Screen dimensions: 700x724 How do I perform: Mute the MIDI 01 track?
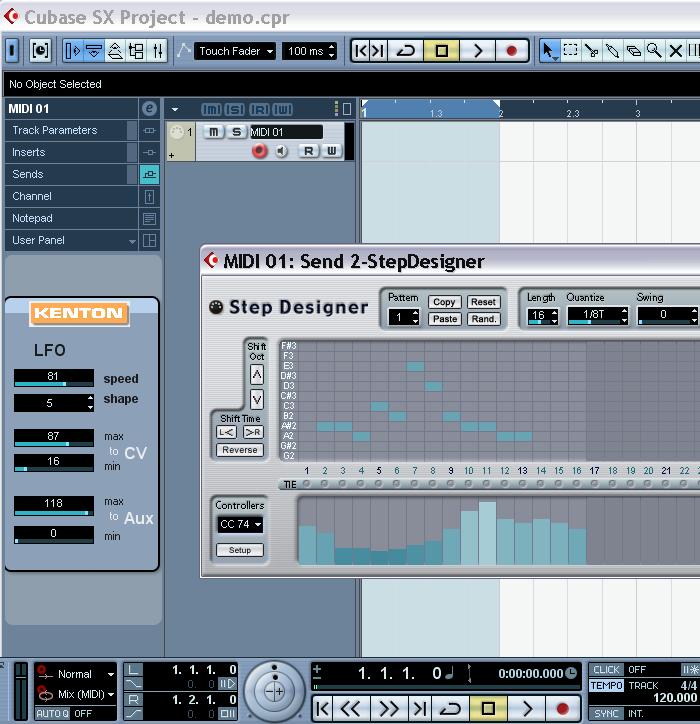tap(213, 132)
